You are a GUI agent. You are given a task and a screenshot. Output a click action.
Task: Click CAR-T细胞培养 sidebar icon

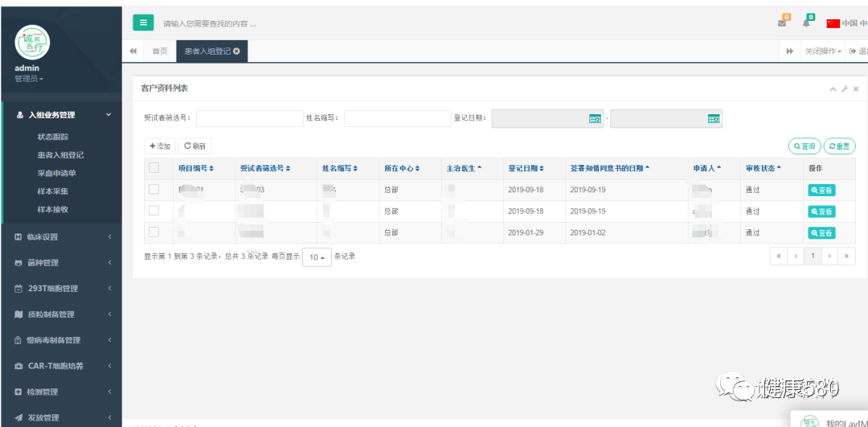click(x=18, y=366)
